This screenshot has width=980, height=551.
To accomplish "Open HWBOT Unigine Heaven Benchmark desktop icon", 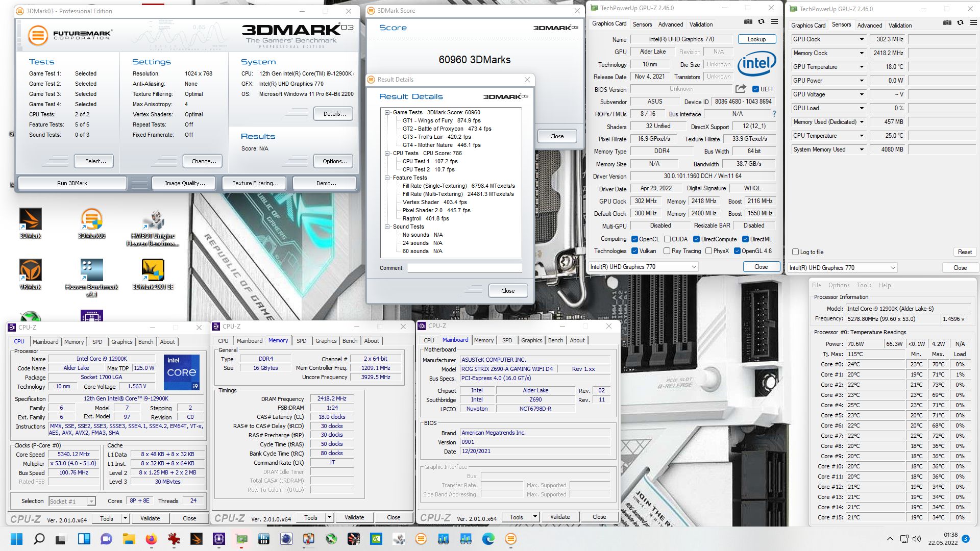I will [153, 228].
